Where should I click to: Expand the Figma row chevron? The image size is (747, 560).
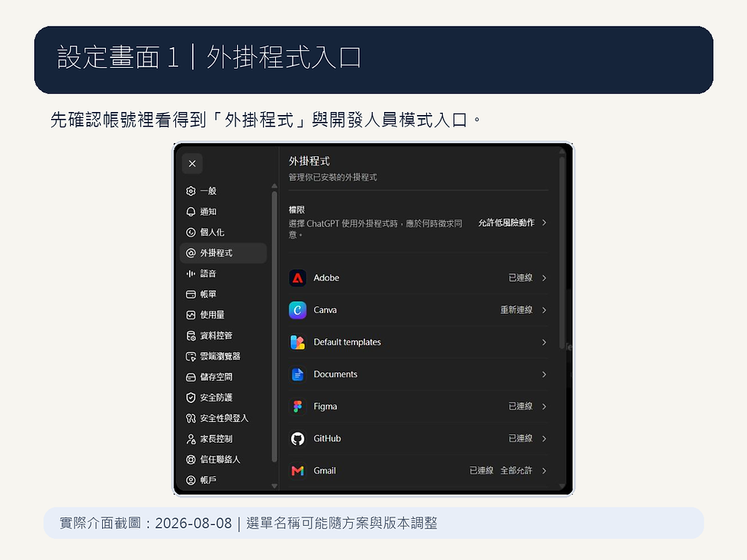(x=544, y=406)
